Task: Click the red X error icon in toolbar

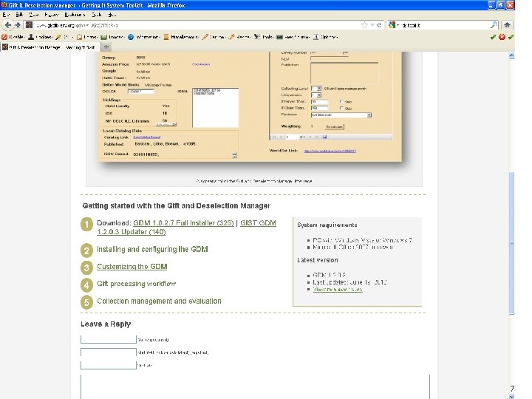Action: point(502,37)
